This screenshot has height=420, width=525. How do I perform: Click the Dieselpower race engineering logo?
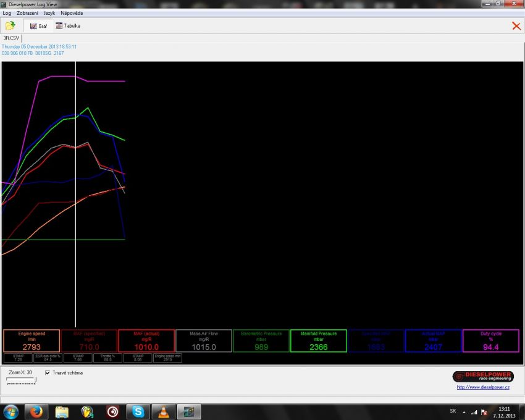pyautogui.click(x=483, y=377)
